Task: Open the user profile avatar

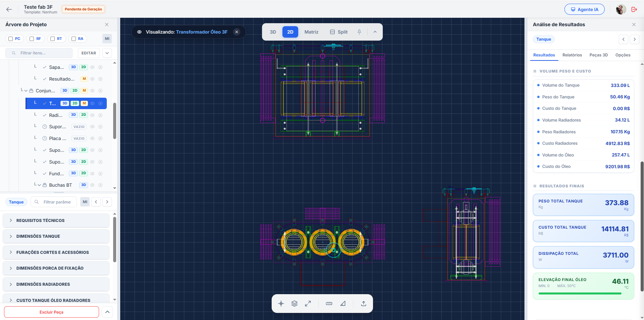Action: tap(621, 9)
